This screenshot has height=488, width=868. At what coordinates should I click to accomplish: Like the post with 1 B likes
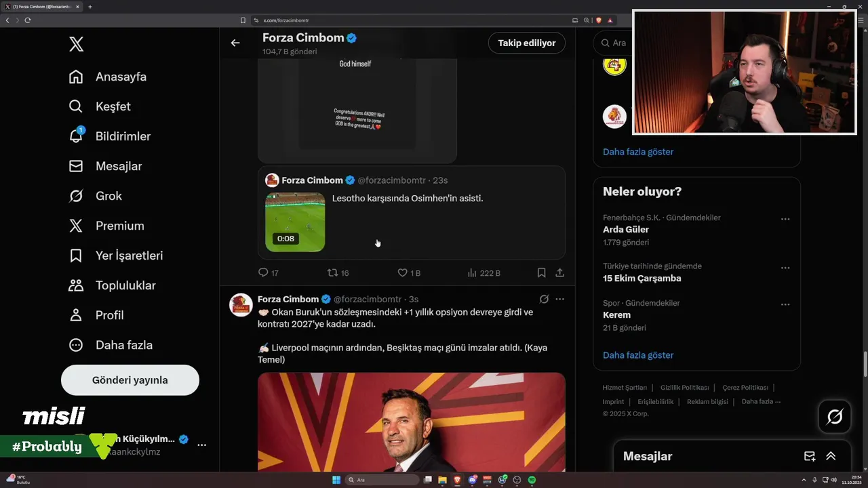click(x=409, y=272)
